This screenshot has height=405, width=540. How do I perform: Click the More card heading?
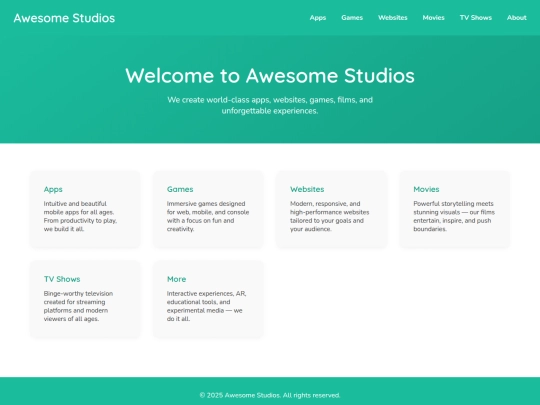tap(176, 279)
